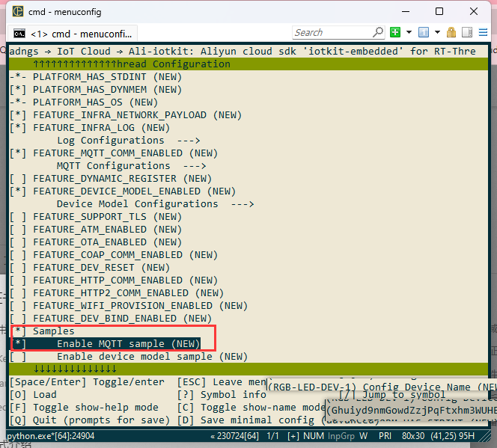497x448 pixels.
Task: Click the InpGrp status bar field
Action: (341, 436)
